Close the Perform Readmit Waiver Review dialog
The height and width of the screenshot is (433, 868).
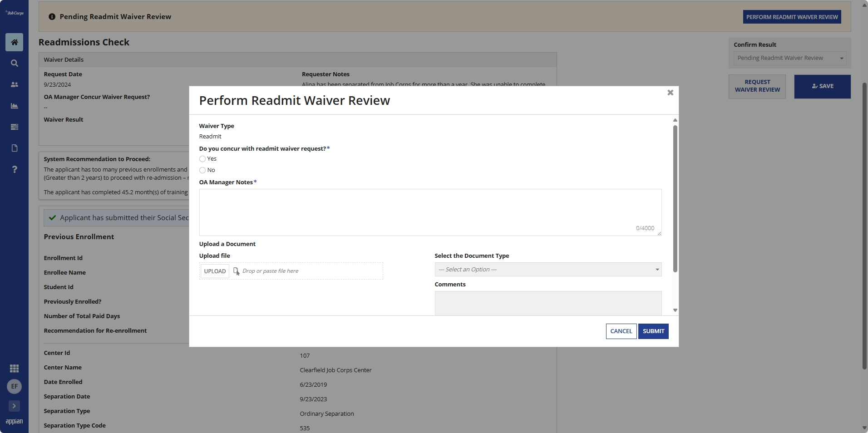[670, 93]
